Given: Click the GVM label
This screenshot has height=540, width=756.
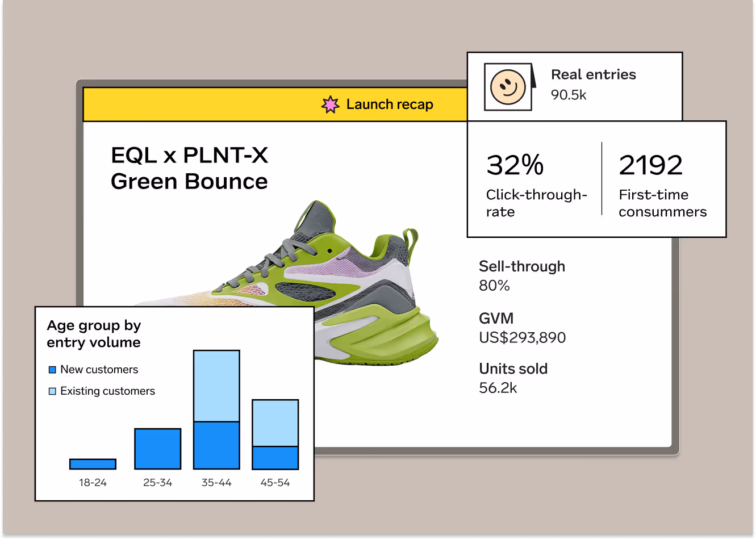Looking at the screenshot, I should click(496, 318).
